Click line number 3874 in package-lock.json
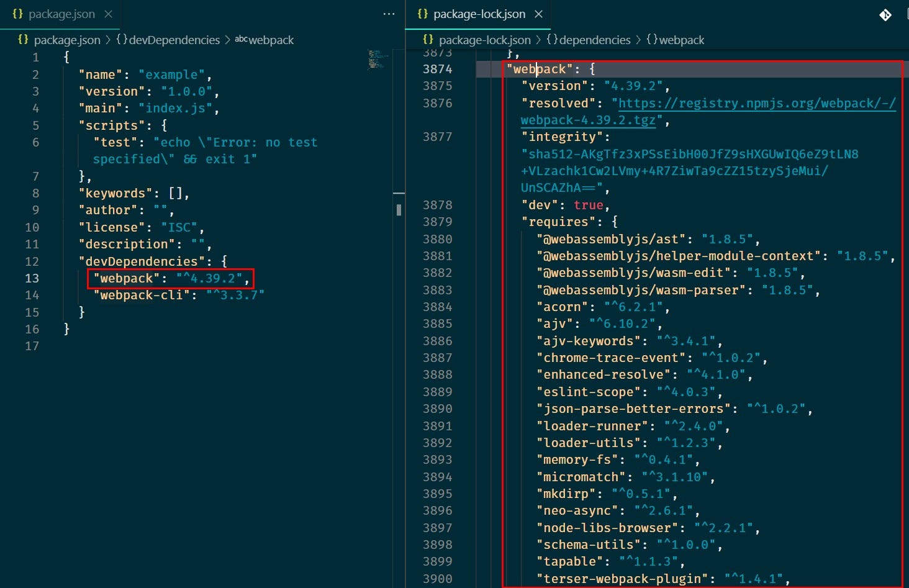909x588 pixels. pos(437,69)
